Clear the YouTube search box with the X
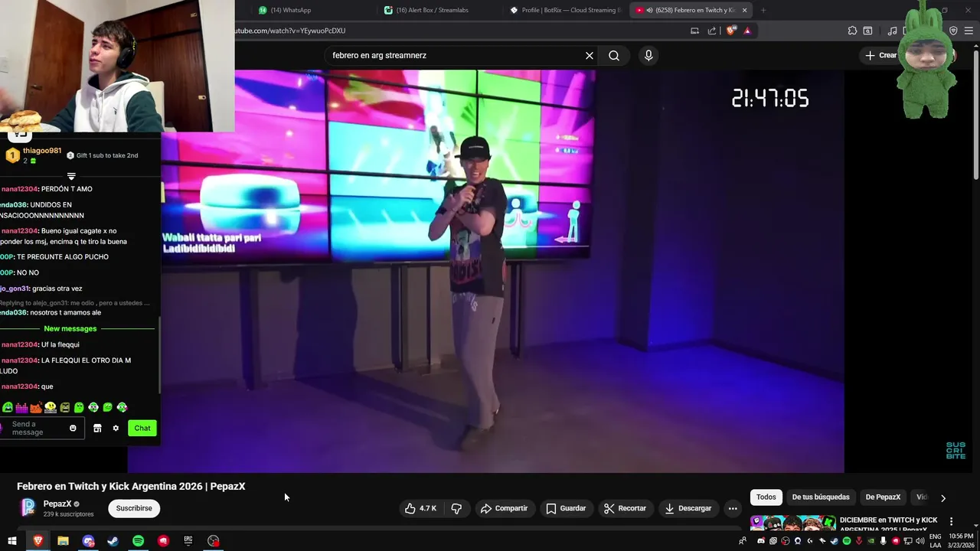Viewport: 980px width, 551px height. 590,55
